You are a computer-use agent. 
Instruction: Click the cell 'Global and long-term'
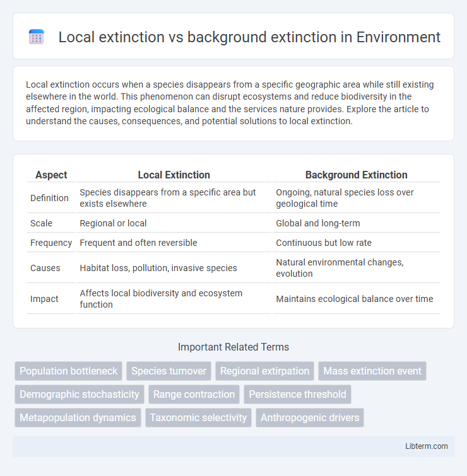tap(356, 223)
